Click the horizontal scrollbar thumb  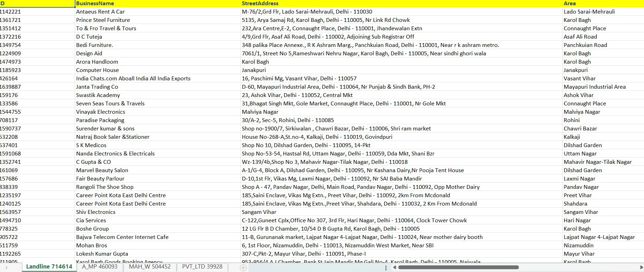tap(458, 267)
